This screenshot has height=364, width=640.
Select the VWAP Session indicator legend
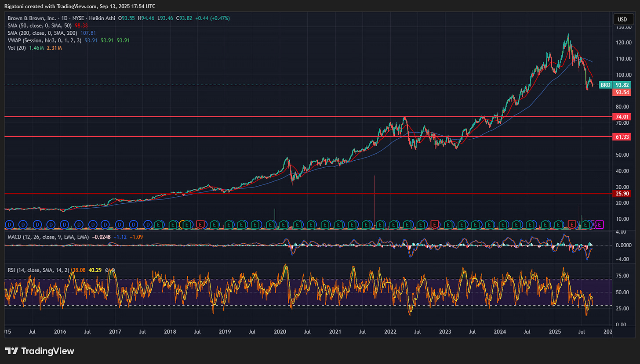(x=44, y=40)
